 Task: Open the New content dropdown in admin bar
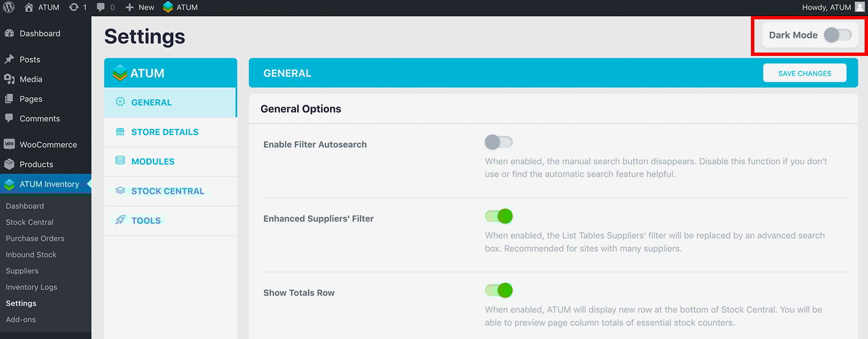click(x=140, y=7)
